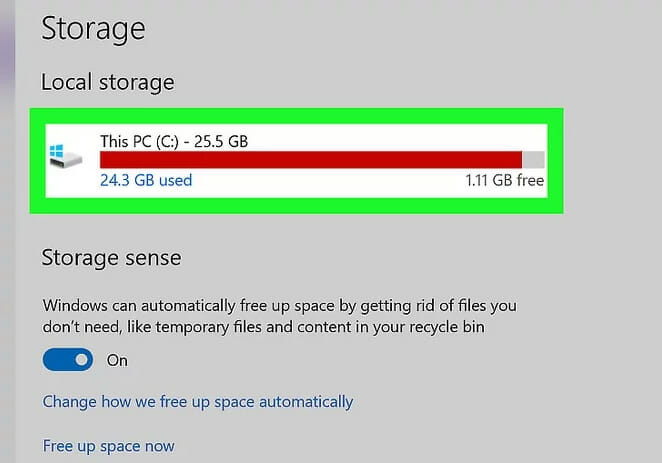The height and width of the screenshot is (463, 662).
Task: Click the blue Windows logo on the drive icon
Action: tap(57, 151)
